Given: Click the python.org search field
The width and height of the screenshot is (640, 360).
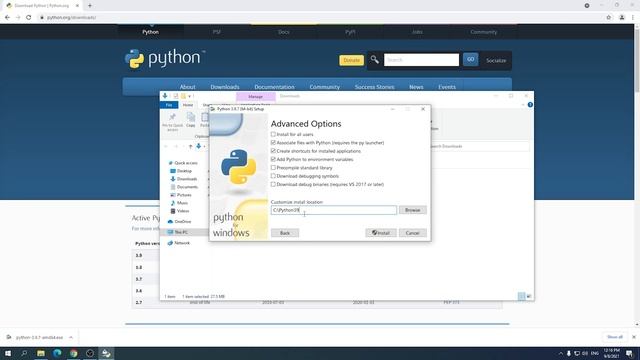Looking at the screenshot, I should (421, 60).
